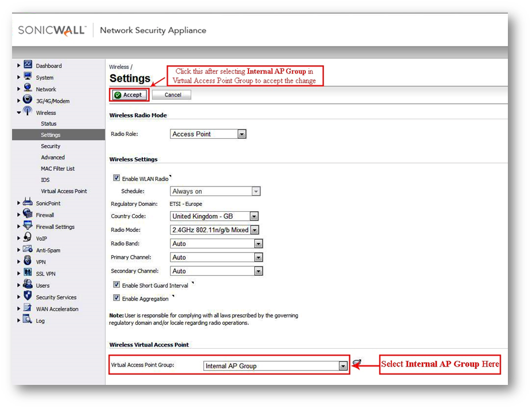Click the Security Services shield icon
Viewport: 532px width, 409px height.
[x=28, y=296]
